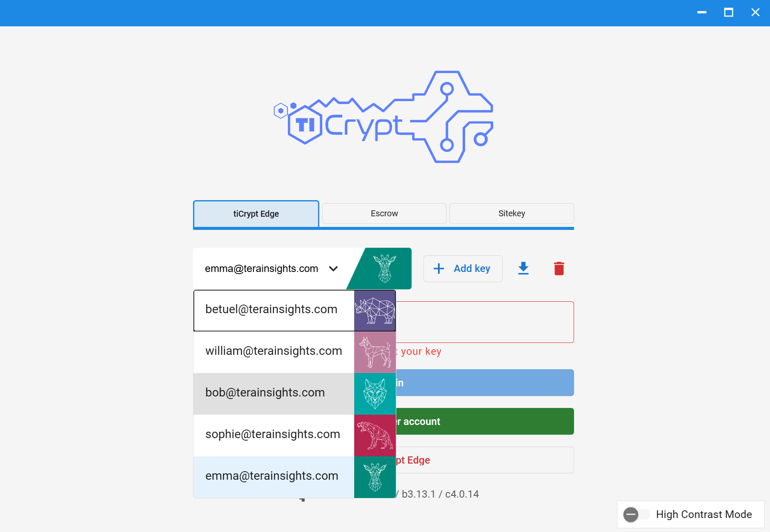This screenshot has width=770, height=532.
Task: Click the red bear avatar next to sophie
Action: (x=375, y=435)
